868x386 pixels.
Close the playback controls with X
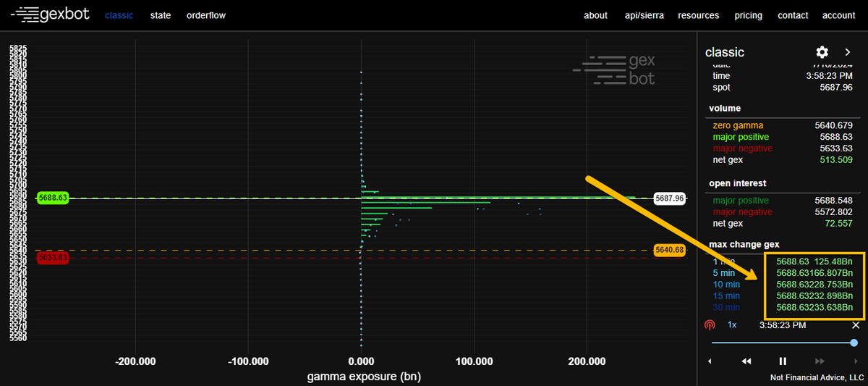point(856,326)
